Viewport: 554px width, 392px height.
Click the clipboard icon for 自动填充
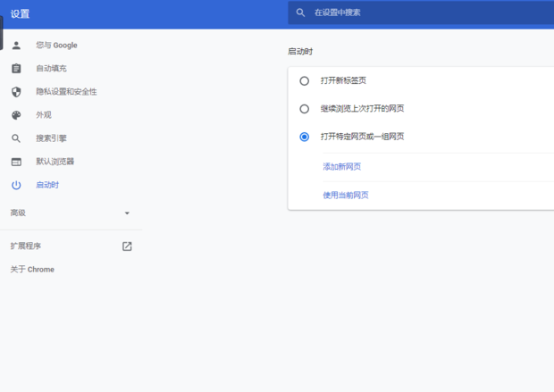click(x=16, y=68)
